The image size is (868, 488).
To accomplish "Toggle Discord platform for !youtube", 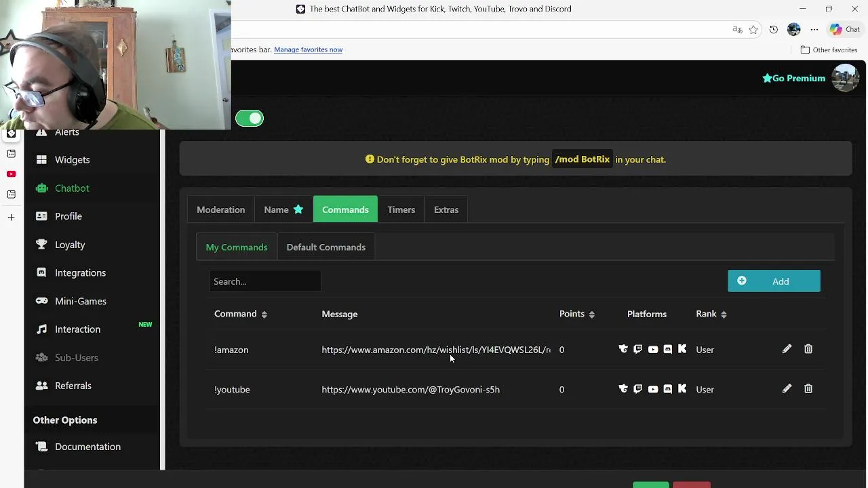I will pos(668,388).
